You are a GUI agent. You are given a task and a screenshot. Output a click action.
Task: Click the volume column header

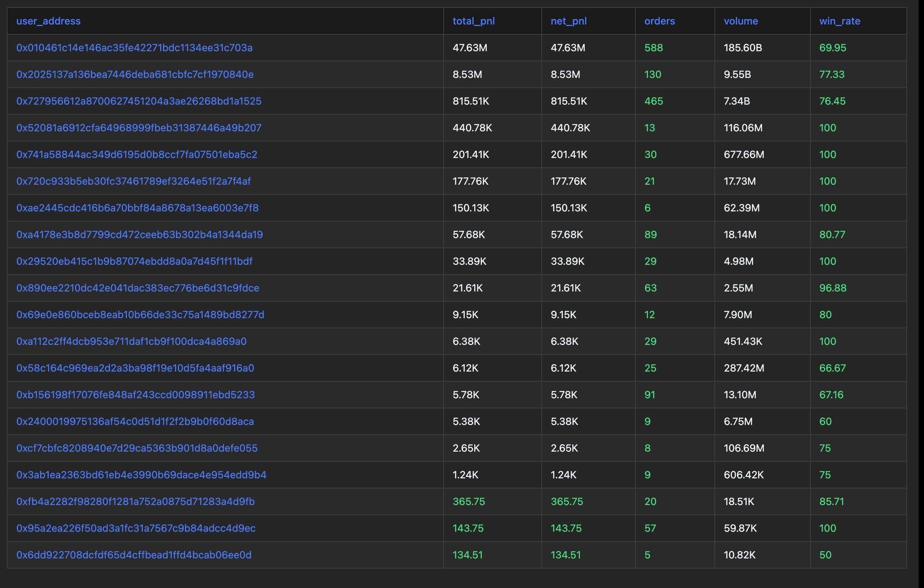[x=740, y=21]
